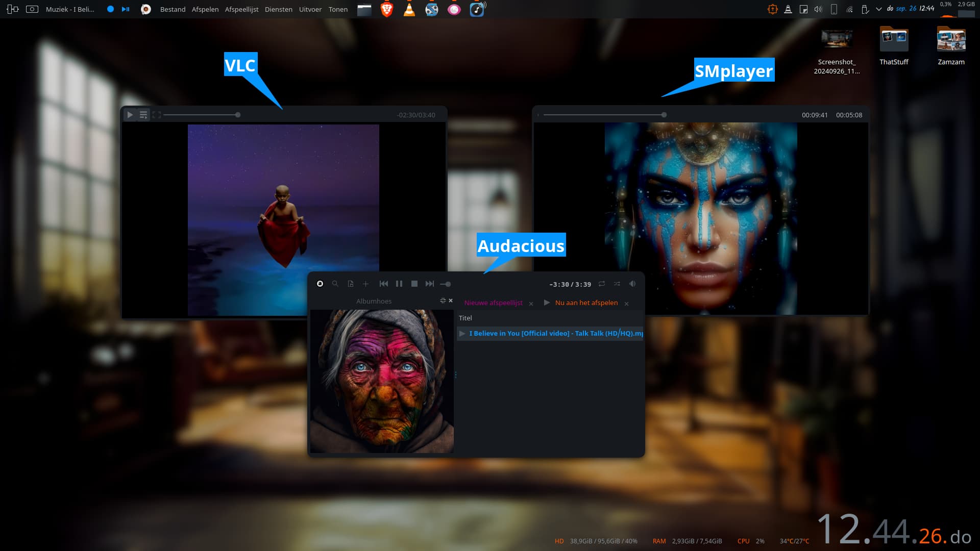Click the orange updates tray icon

click(773, 9)
